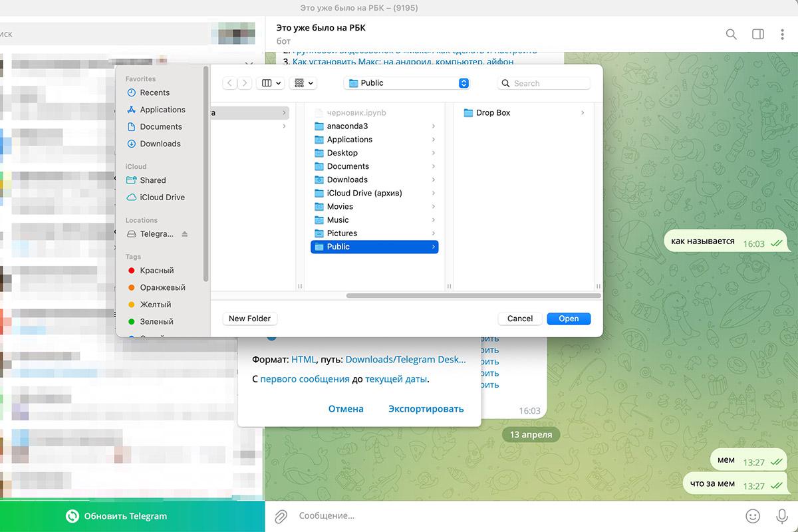Screen dimensions: 798x532
Task: Expand the Movies folder chevron
Action: pyautogui.click(x=434, y=206)
